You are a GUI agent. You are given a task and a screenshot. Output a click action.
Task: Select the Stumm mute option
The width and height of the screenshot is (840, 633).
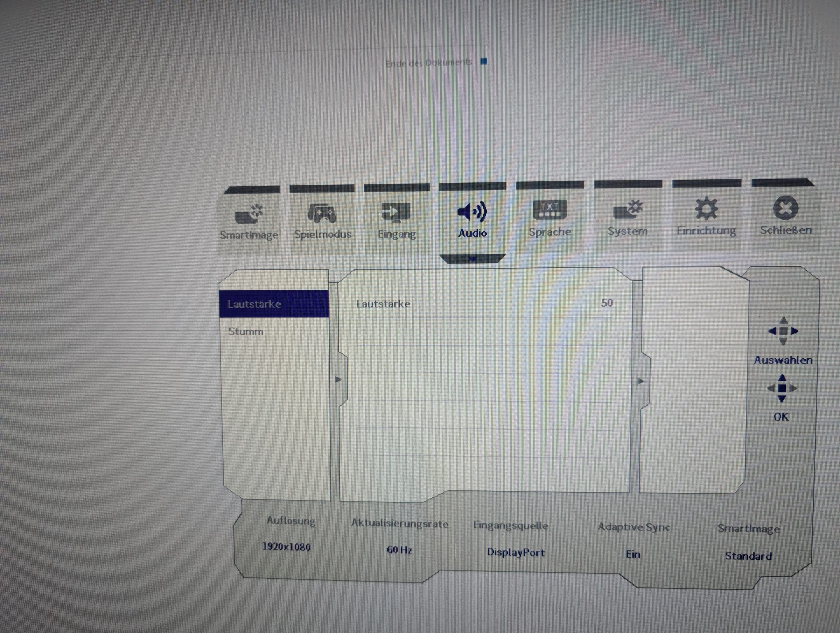[246, 331]
